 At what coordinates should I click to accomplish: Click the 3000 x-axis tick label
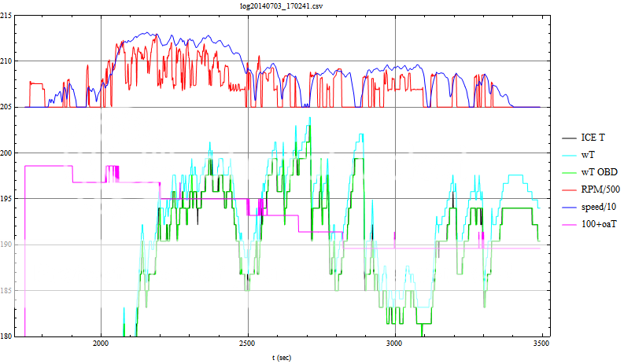(x=394, y=344)
